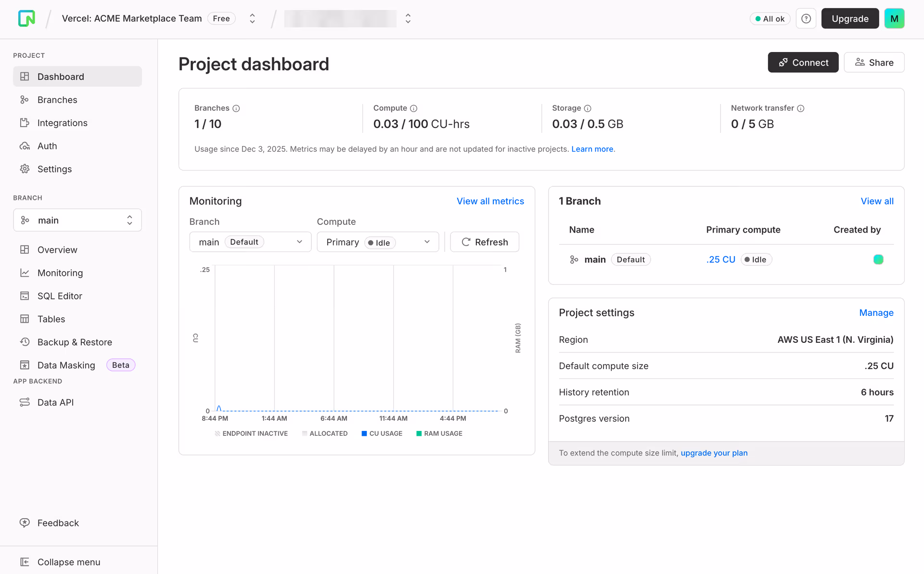The width and height of the screenshot is (924, 574).
Task: Click the Storage info icon
Action: [x=588, y=108]
